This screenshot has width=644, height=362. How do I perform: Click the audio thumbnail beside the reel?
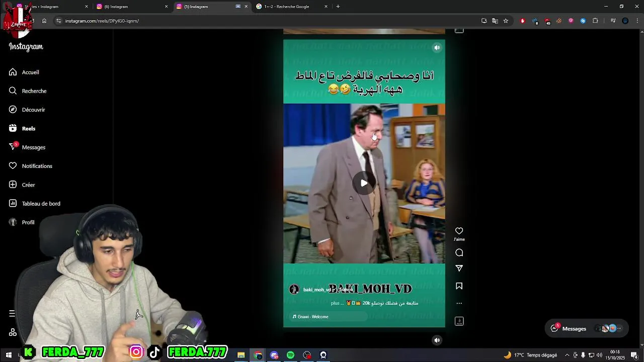click(x=459, y=321)
